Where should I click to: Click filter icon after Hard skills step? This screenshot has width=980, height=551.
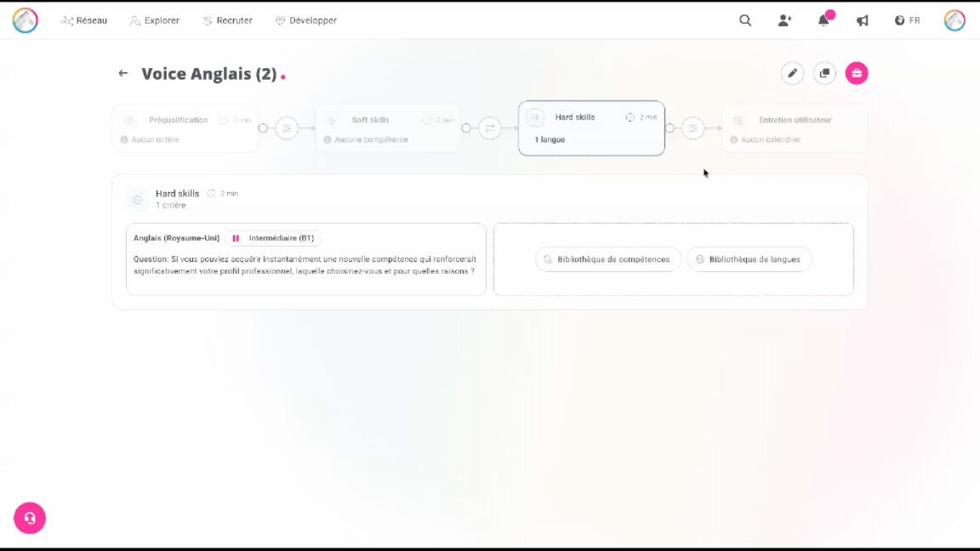[x=693, y=128]
